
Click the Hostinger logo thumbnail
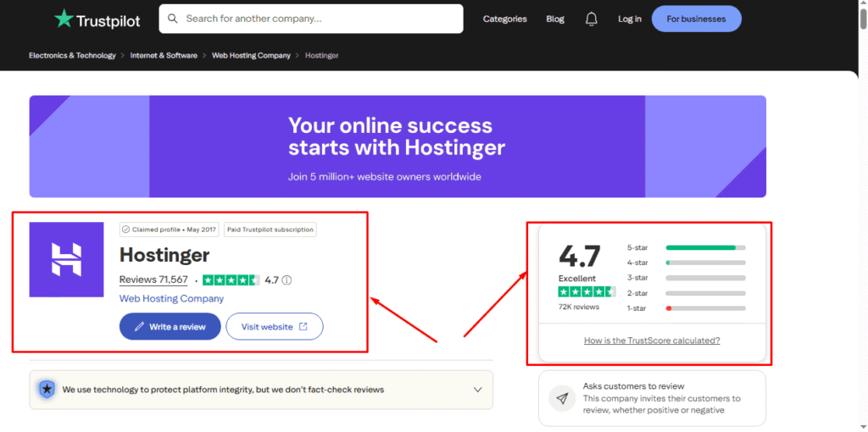[x=66, y=259]
